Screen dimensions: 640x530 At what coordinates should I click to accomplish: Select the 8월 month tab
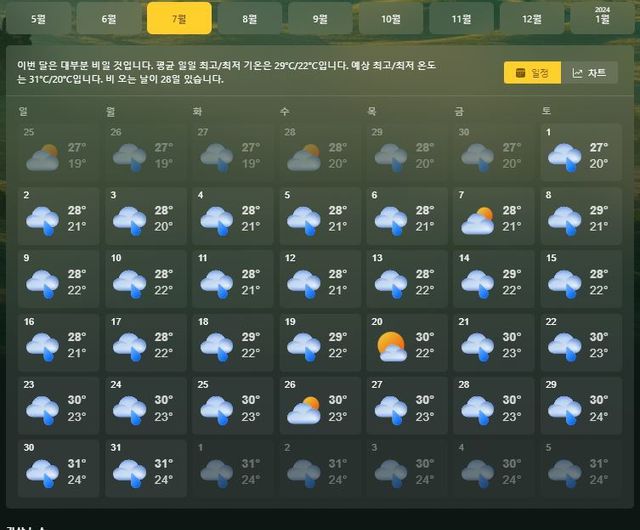[x=249, y=19]
